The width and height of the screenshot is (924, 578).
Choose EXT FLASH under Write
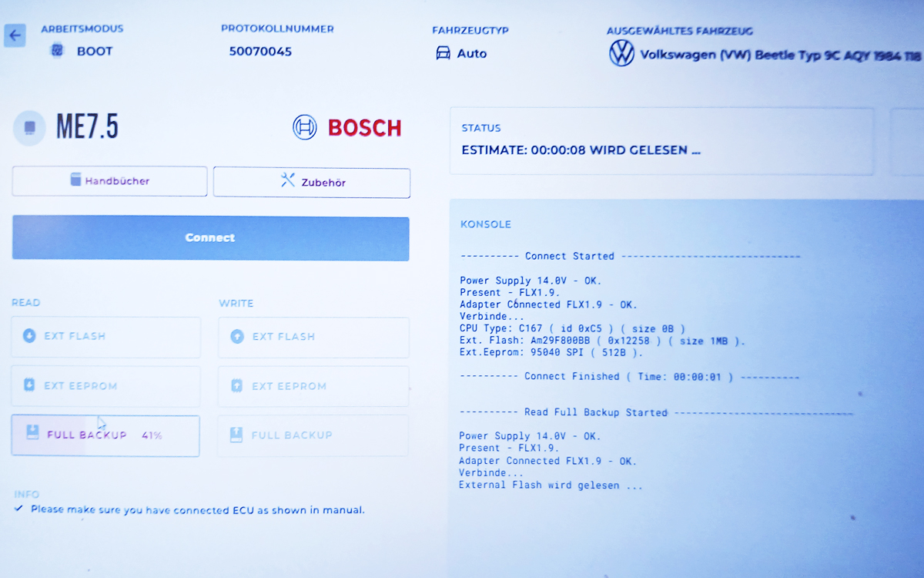point(313,337)
